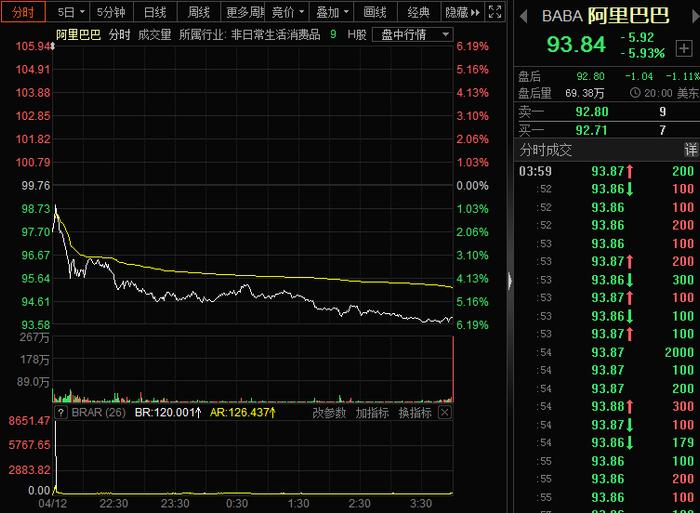Image resolution: width=700 pixels, height=513 pixels.
Task: Switch to the 日线 daily chart tab
Action: (155, 12)
